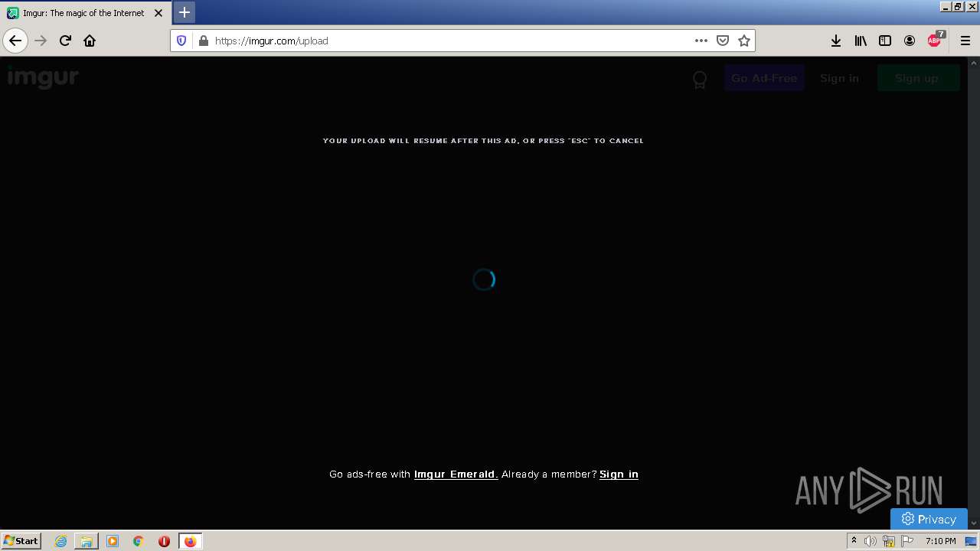Follow the Imgur Emerald link
Screen dimensions: 980x551
coord(456,474)
